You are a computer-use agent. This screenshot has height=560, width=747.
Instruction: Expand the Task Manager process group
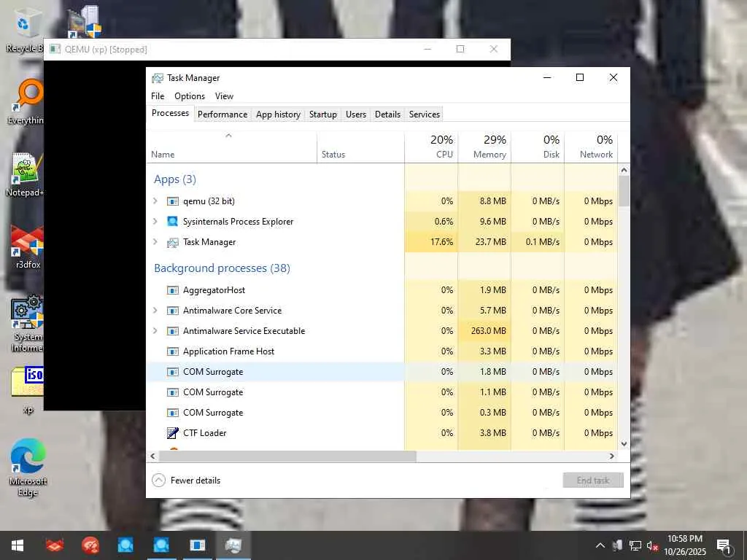click(155, 242)
